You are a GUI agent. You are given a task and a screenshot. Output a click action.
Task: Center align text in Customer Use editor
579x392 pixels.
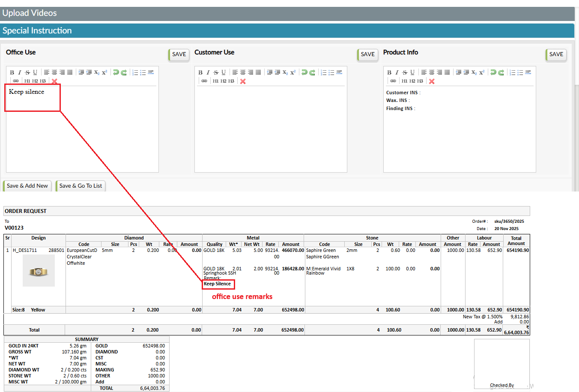pyautogui.click(x=243, y=72)
